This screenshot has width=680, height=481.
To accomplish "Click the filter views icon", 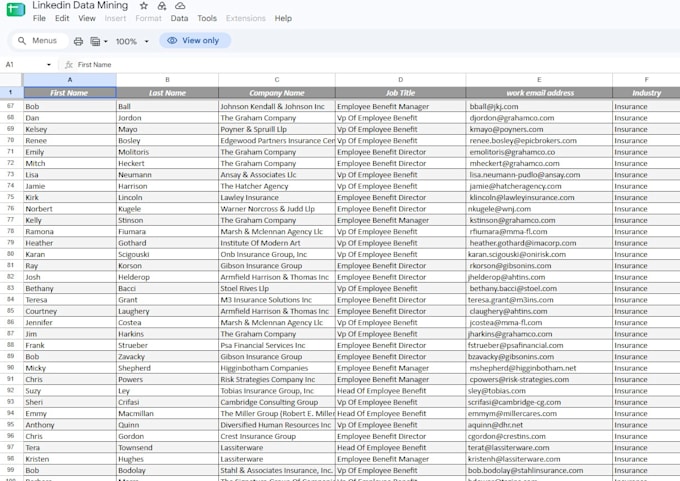I will pyautogui.click(x=95, y=41).
